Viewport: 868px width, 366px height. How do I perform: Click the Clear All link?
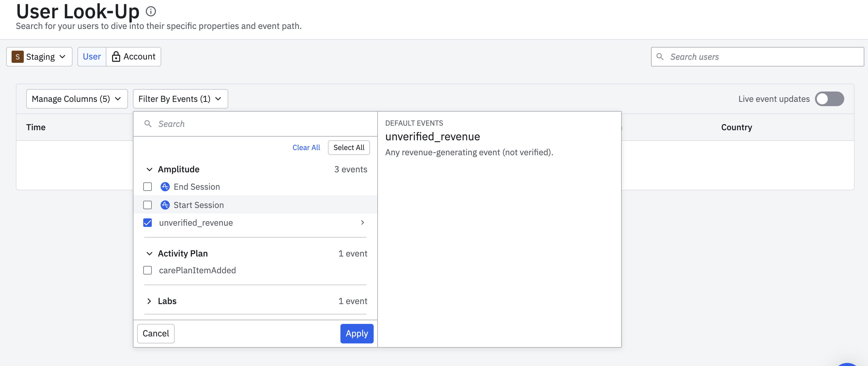(306, 147)
